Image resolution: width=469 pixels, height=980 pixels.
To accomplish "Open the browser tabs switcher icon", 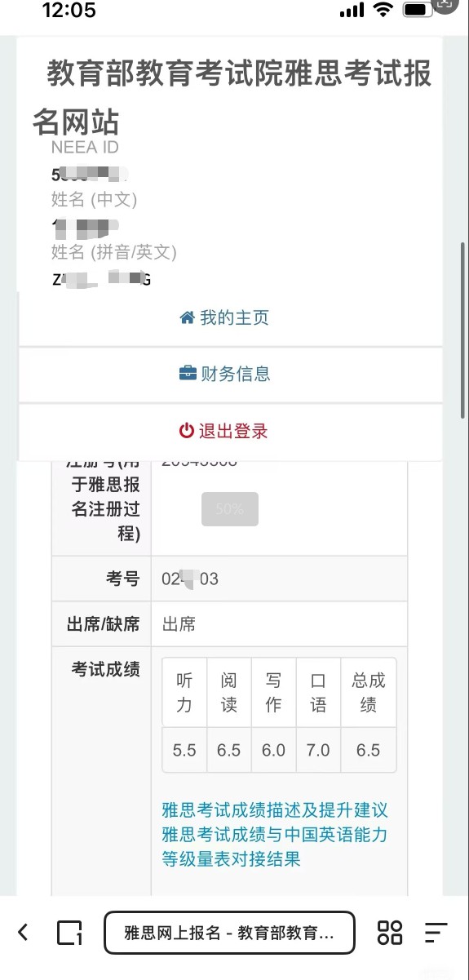I will click(x=70, y=932).
